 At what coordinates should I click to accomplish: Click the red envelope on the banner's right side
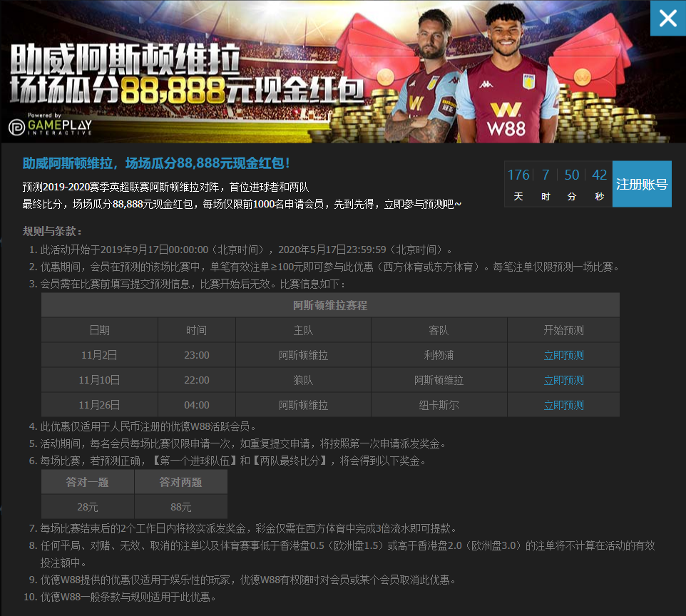[x=590, y=55]
